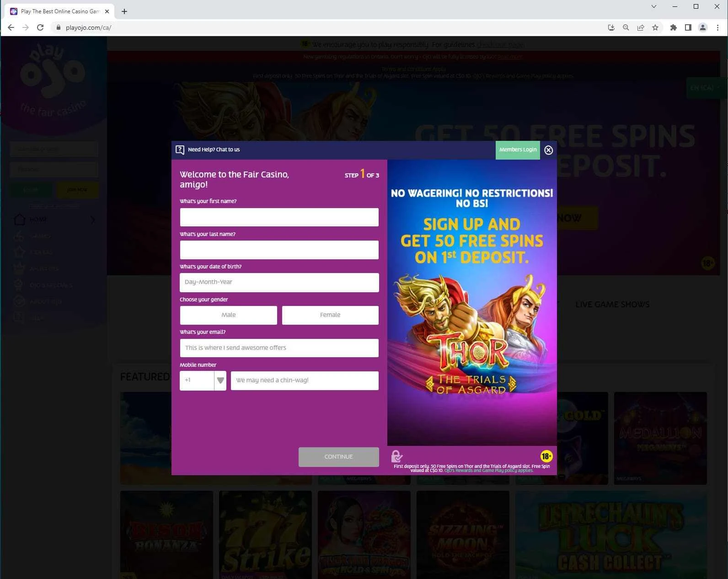Open the Chrome profile avatar
728x579 pixels.
coord(703,27)
